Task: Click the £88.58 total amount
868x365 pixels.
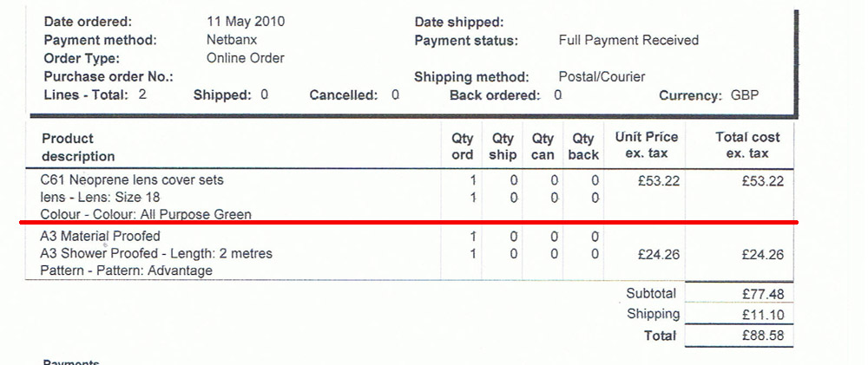Action: pyautogui.click(x=764, y=336)
